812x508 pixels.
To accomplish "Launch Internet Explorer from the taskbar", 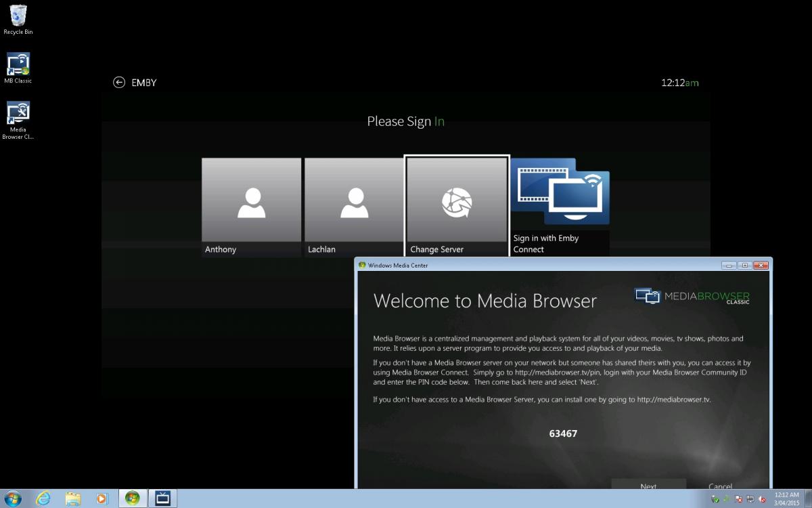I will pyautogui.click(x=43, y=499).
